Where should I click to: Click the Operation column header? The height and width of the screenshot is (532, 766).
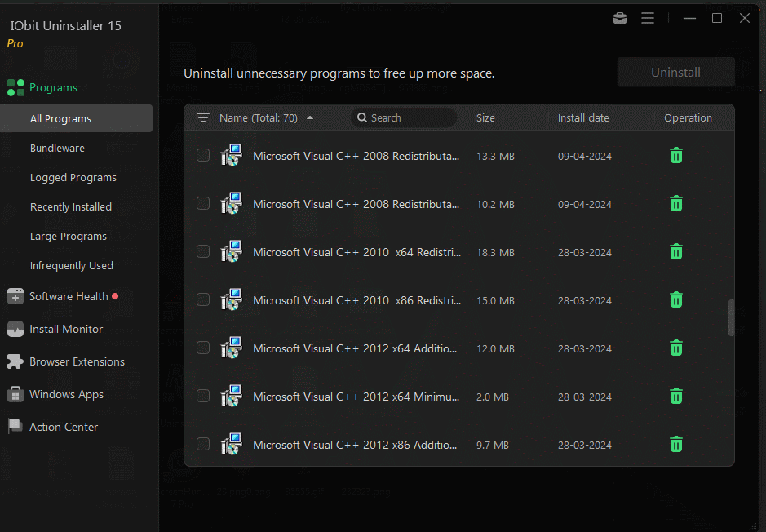[688, 117]
